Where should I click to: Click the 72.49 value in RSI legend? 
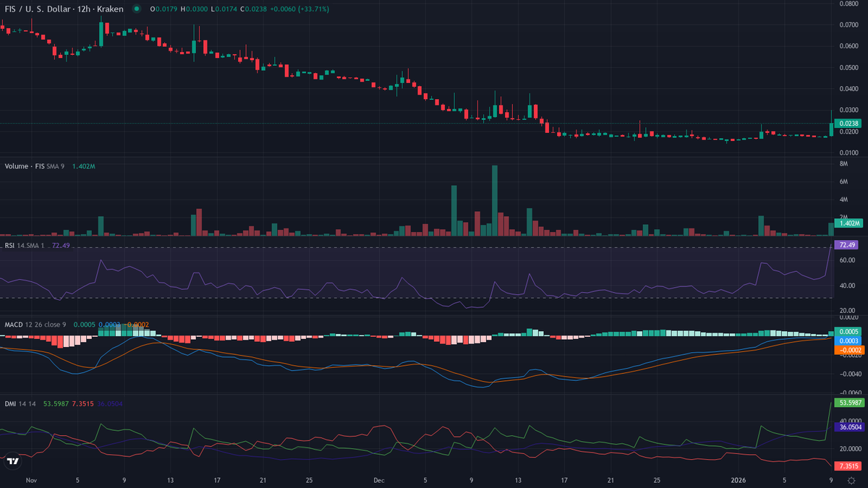61,246
